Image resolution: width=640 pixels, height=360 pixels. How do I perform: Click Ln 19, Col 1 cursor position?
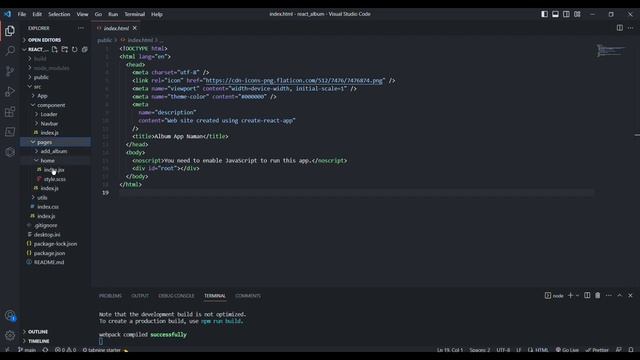pos(450,350)
